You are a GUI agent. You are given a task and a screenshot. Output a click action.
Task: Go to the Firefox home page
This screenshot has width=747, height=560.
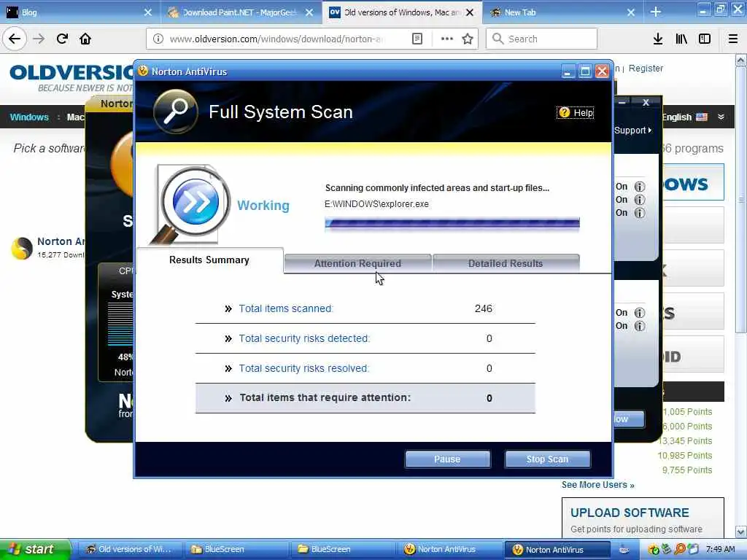[x=86, y=39]
